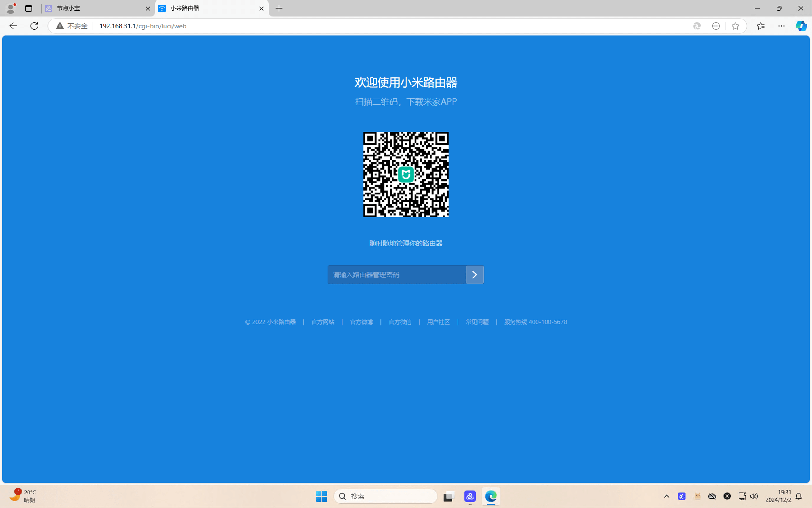This screenshot has width=812, height=508.
Task: Click the '不安全' security warning indicator
Action: (x=72, y=26)
